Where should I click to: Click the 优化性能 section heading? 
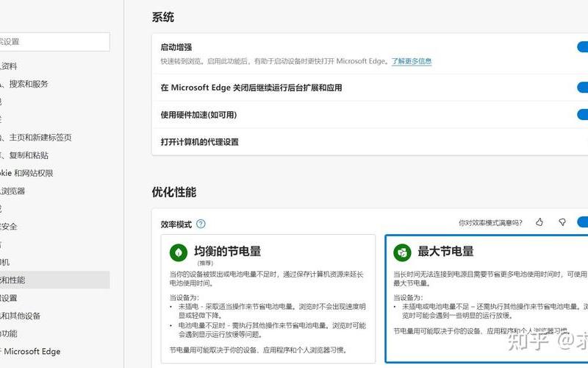[174, 192]
